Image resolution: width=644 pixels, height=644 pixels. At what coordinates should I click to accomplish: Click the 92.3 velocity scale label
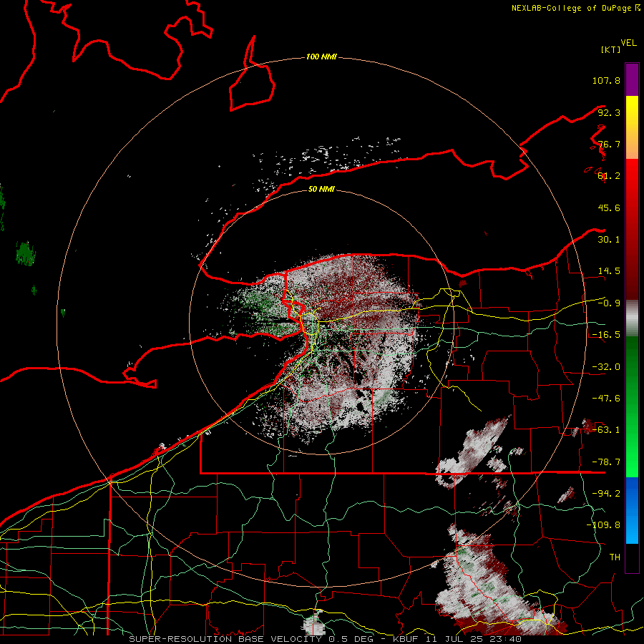coord(609,112)
